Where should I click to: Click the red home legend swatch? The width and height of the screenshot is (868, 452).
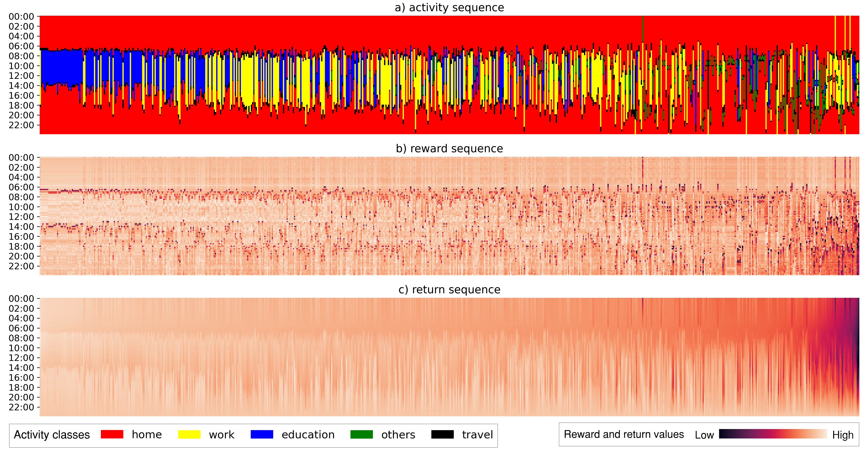point(112,434)
